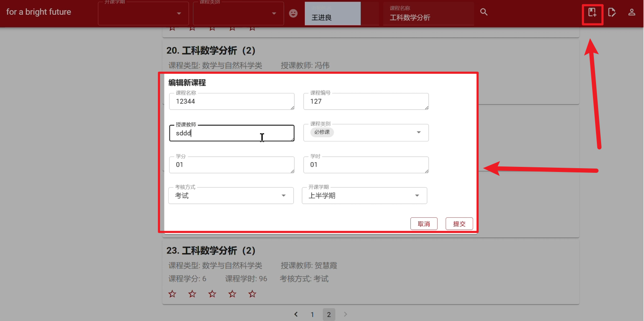Toggle the first star rating for 工科数学分析 (23)
This screenshot has width=644, height=321.
coord(172,293)
